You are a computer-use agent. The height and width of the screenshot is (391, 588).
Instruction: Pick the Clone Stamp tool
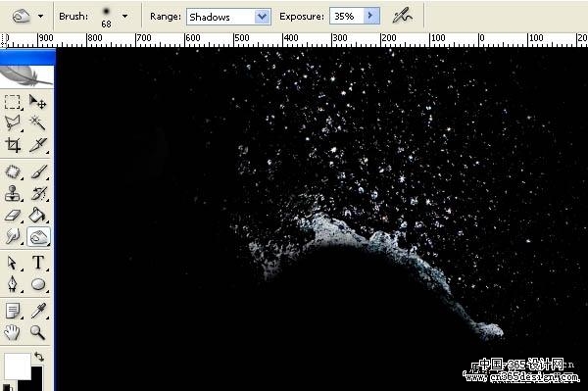[x=13, y=193]
